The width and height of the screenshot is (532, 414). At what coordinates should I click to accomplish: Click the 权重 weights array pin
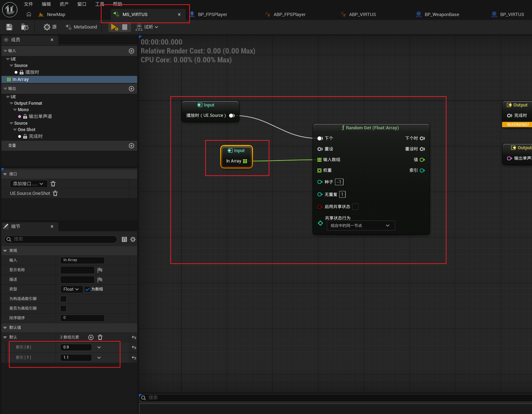[319, 170]
